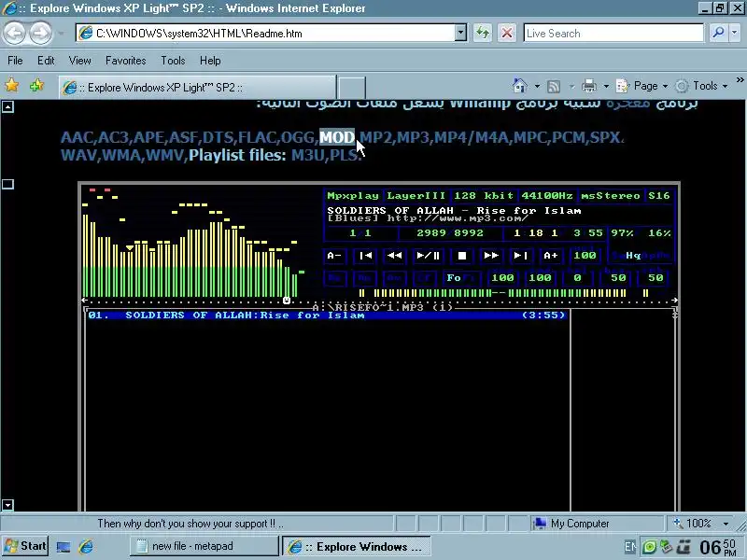Click the magnifier search button

click(718, 33)
